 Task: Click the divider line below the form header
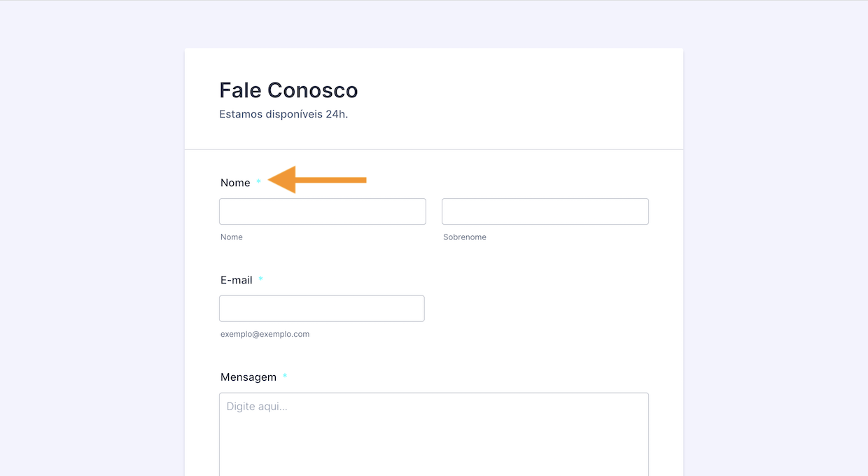click(x=433, y=149)
